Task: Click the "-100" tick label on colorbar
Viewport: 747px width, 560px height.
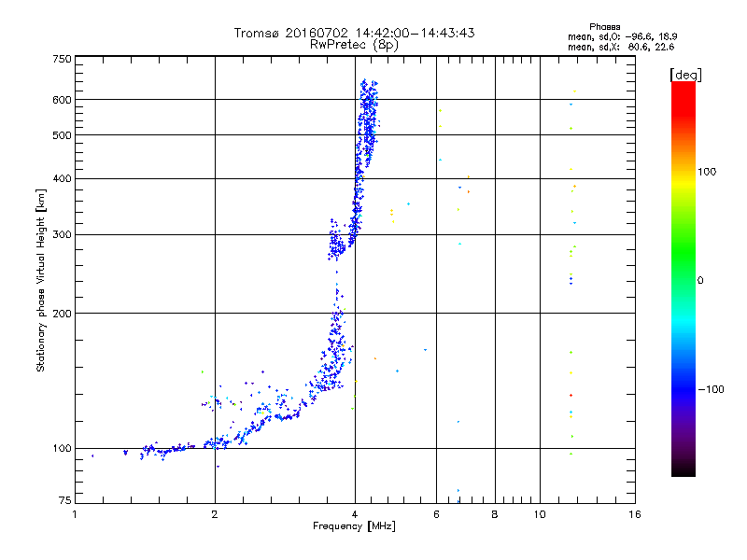Action: coord(711,389)
